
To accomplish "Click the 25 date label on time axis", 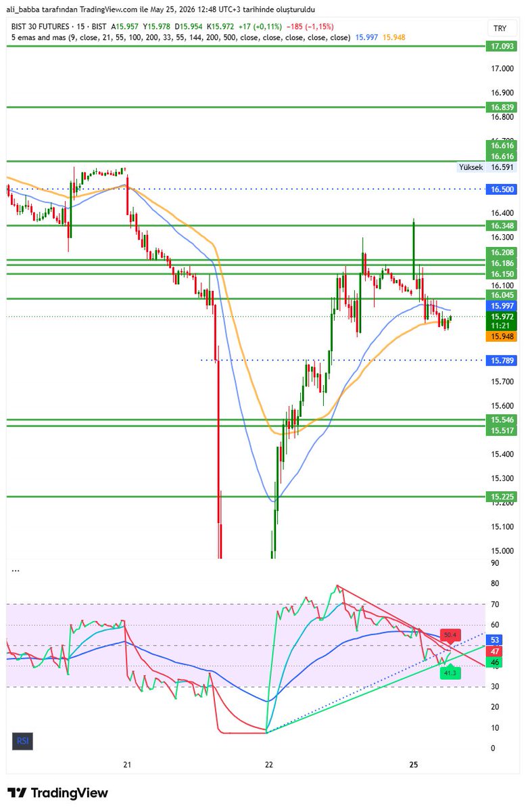I will pos(414,765).
